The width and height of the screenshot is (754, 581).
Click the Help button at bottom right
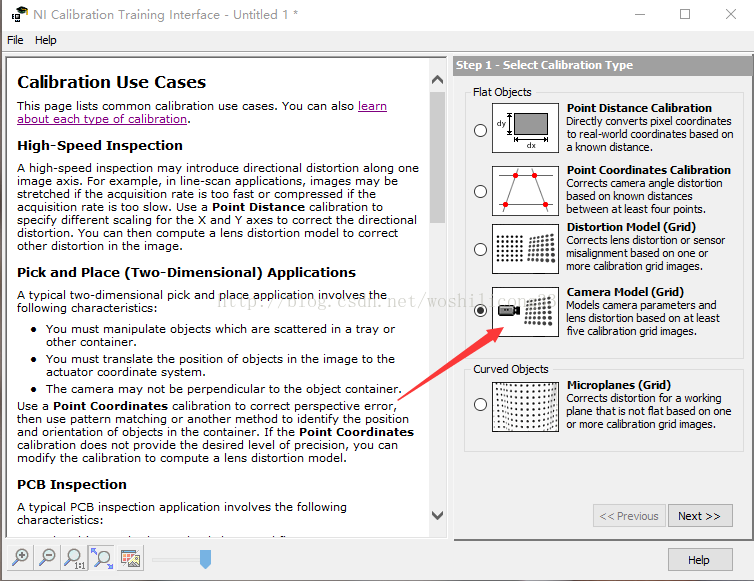tap(700, 559)
